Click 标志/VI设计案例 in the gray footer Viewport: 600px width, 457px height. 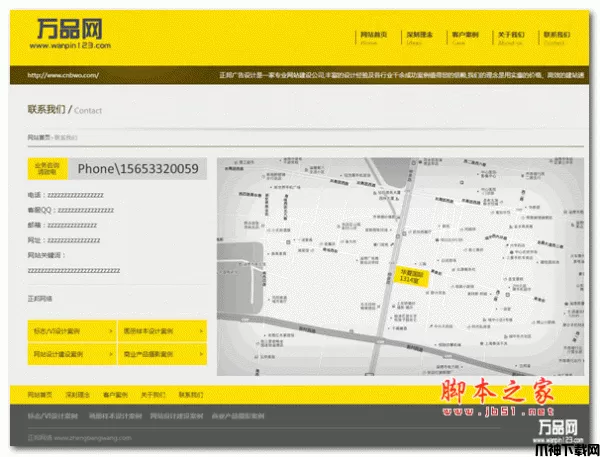53,416
